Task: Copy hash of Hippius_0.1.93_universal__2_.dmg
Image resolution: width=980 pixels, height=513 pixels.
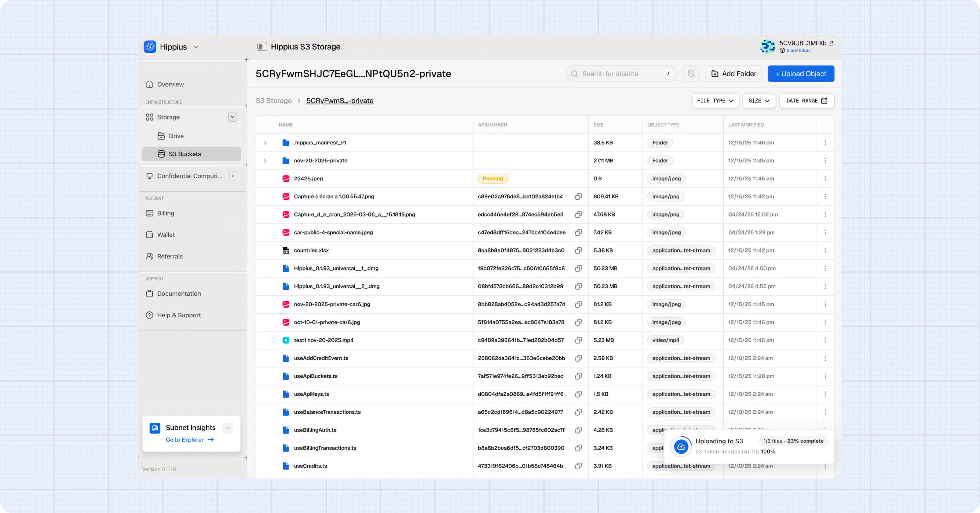Action: (578, 286)
